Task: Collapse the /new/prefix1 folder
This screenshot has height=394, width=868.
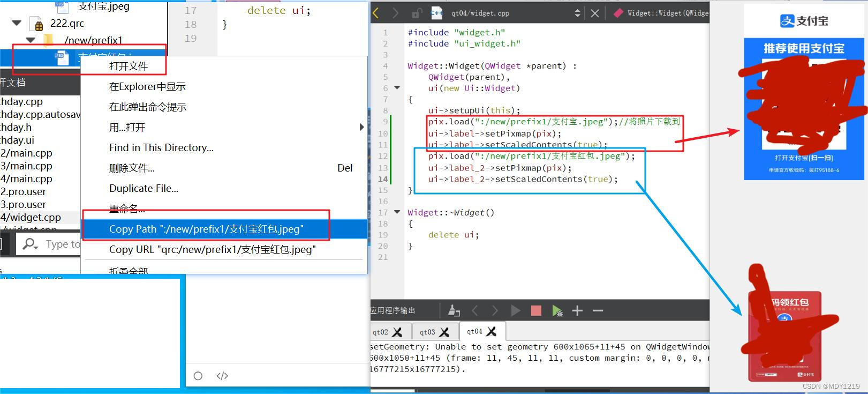Action: [x=31, y=40]
